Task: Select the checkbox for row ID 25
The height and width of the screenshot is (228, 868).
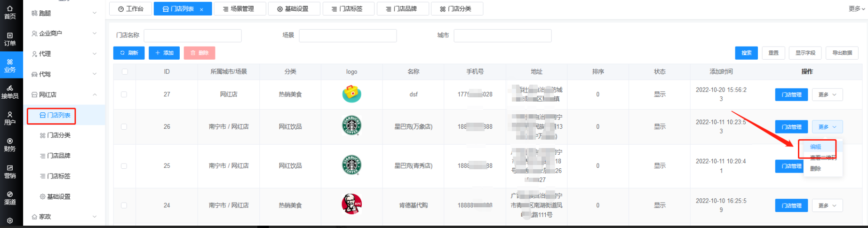Action: pyautogui.click(x=124, y=166)
